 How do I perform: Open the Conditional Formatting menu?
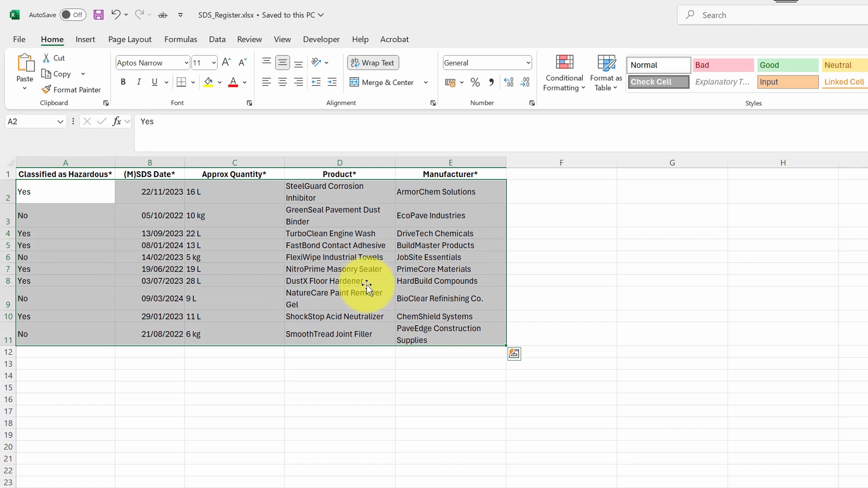(564, 72)
